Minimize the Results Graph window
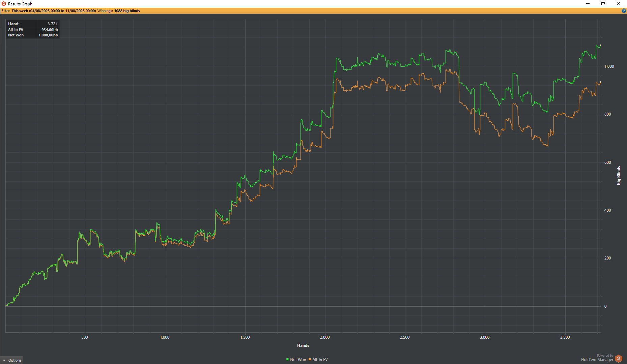The image size is (627, 364). click(x=588, y=4)
